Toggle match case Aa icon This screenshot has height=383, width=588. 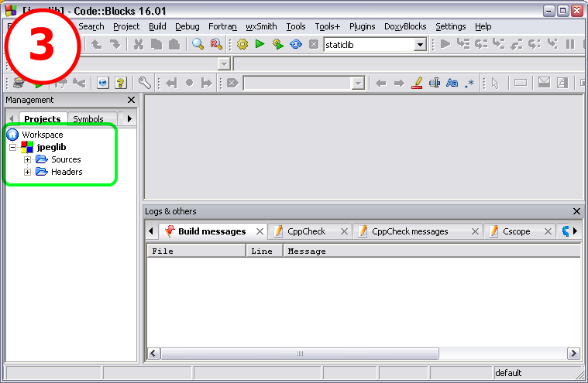pyautogui.click(x=452, y=83)
